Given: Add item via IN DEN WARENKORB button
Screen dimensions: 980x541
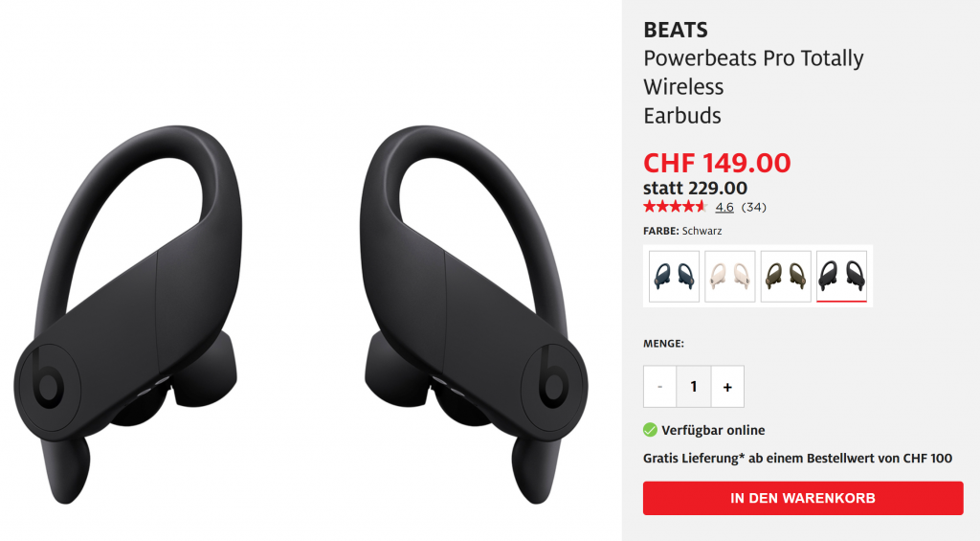Looking at the screenshot, I should [x=803, y=498].
